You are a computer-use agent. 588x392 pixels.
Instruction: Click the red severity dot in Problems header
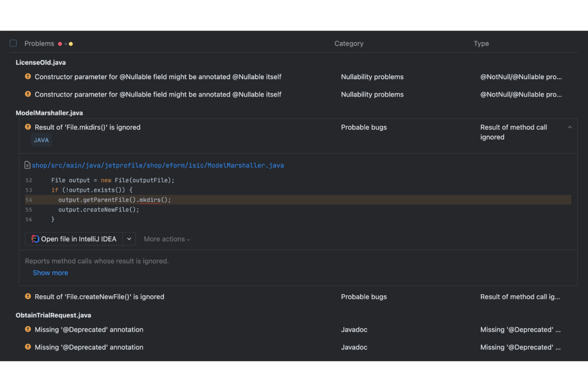(x=60, y=44)
